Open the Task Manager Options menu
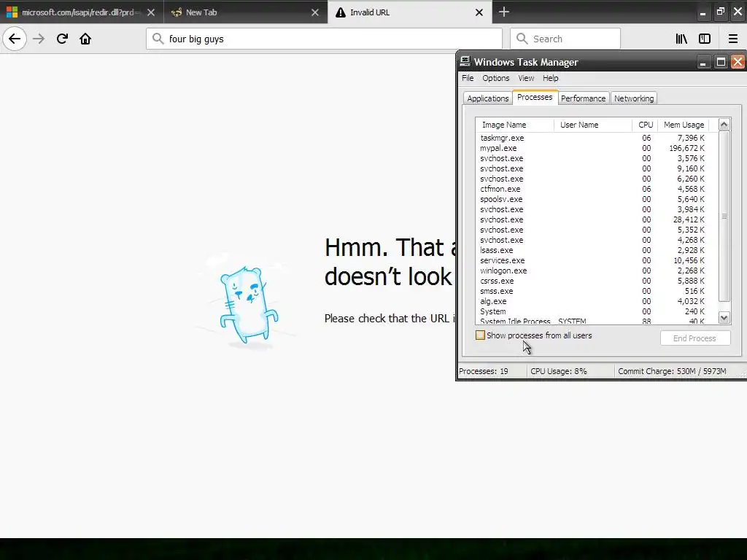Screen dimensions: 747x560 click(x=495, y=78)
